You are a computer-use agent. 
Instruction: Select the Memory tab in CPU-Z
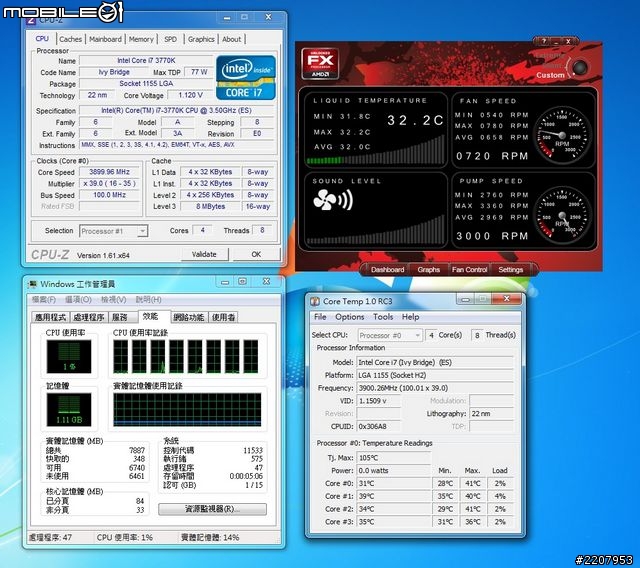point(141,39)
